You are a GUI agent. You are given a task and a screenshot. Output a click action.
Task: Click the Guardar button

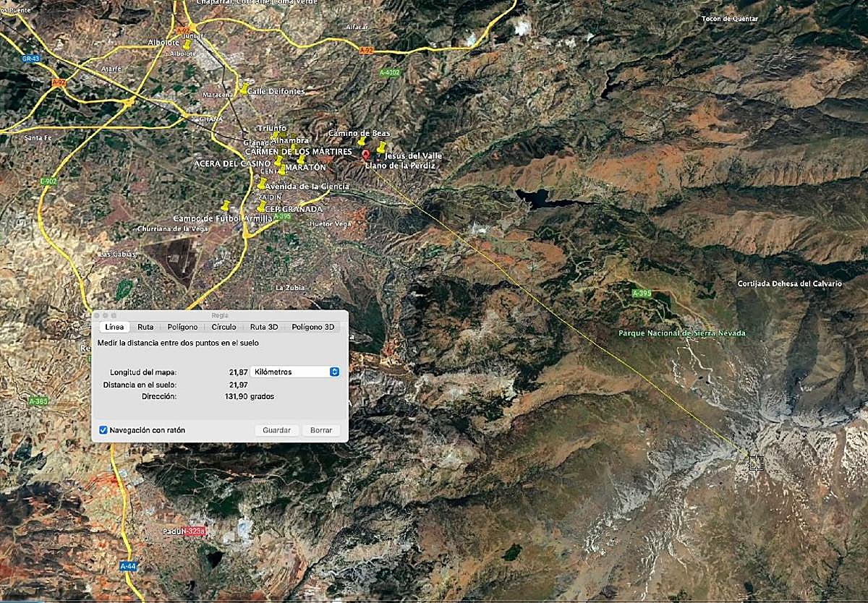pyautogui.click(x=275, y=429)
